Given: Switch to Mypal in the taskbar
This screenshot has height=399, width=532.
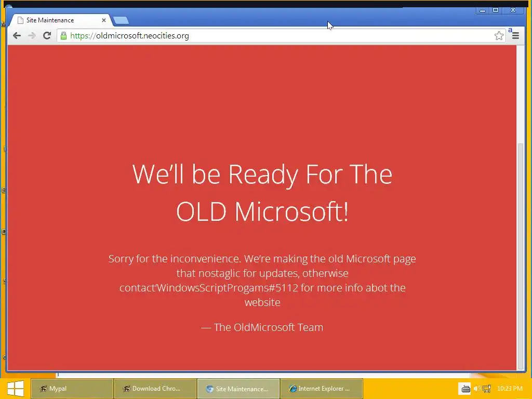Looking at the screenshot, I should tap(72, 389).
